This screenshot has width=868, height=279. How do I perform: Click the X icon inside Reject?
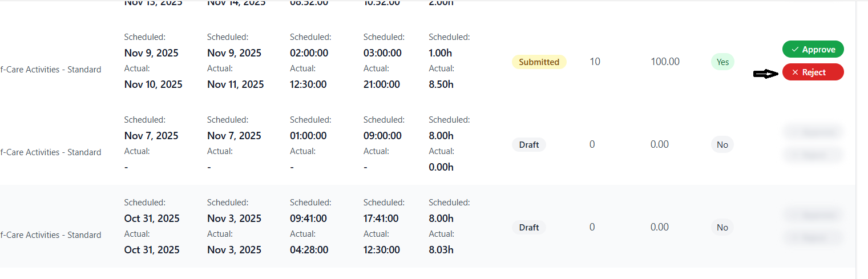click(795, 72)
